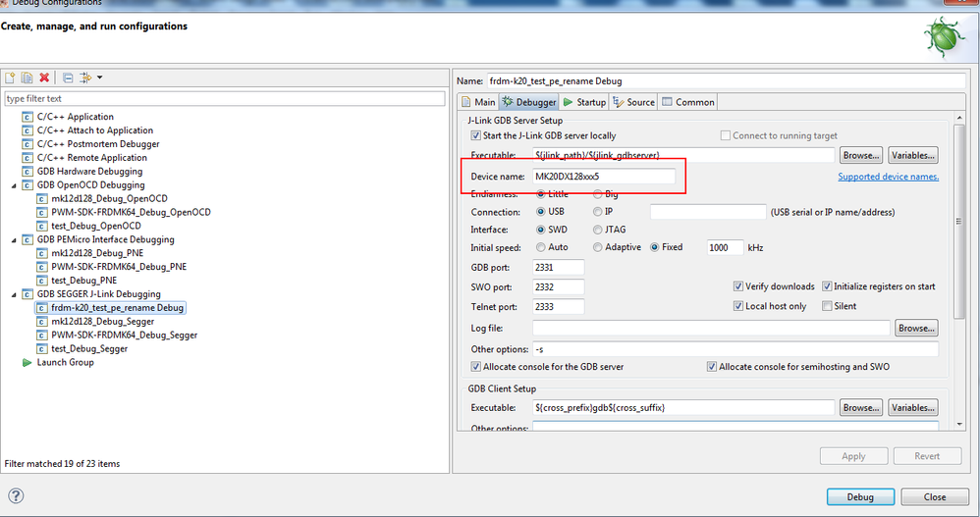Click the New launch configuration icon
The width and height of the screenshot is (980, 517).
click(x=10, y=78)
